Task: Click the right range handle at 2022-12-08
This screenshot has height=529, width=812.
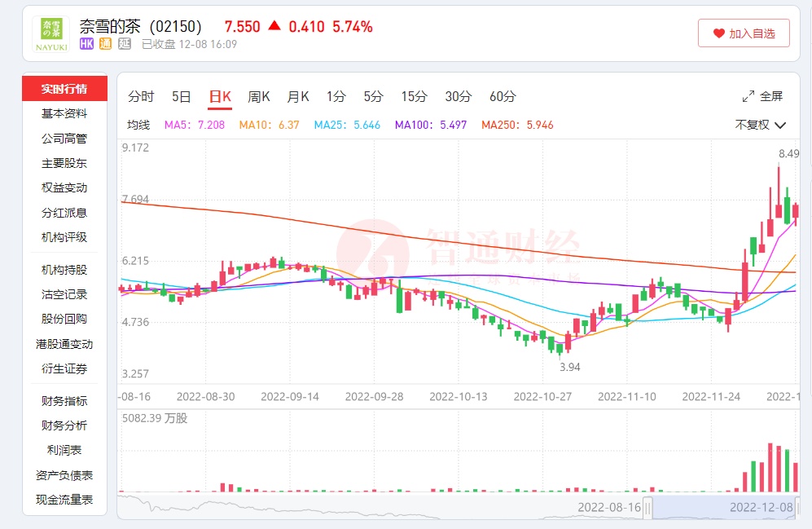Action: click(797, 508)
